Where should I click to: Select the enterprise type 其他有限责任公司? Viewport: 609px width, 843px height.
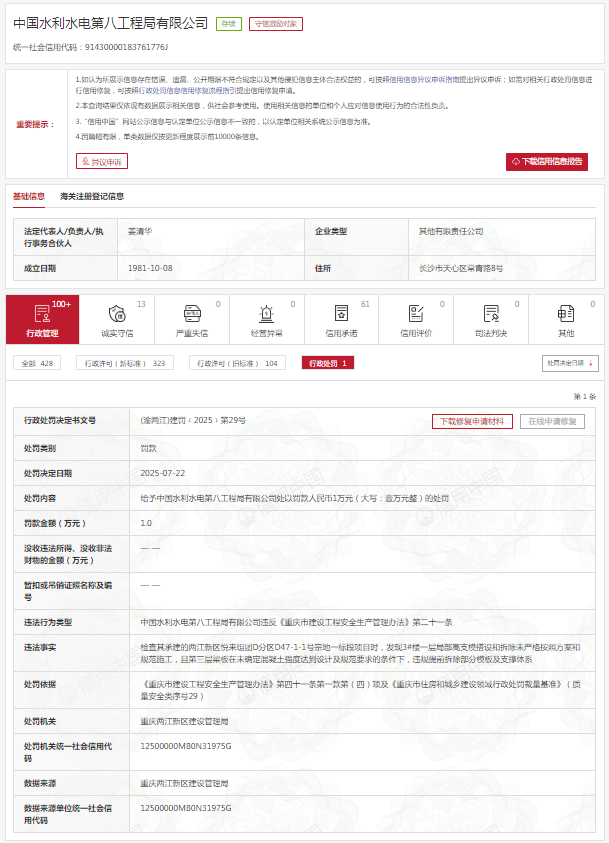[x=451, y=231]
